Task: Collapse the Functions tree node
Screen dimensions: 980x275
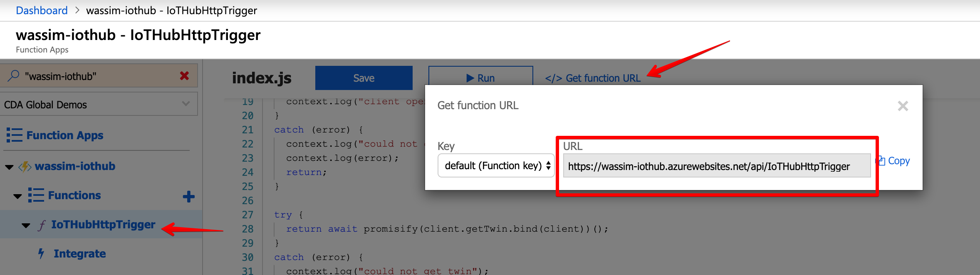Action: click(17, 196)
